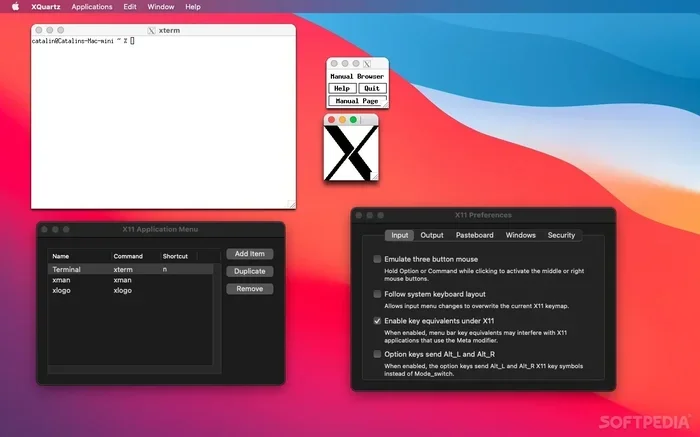Click Remove button

[x=250, y=289]
